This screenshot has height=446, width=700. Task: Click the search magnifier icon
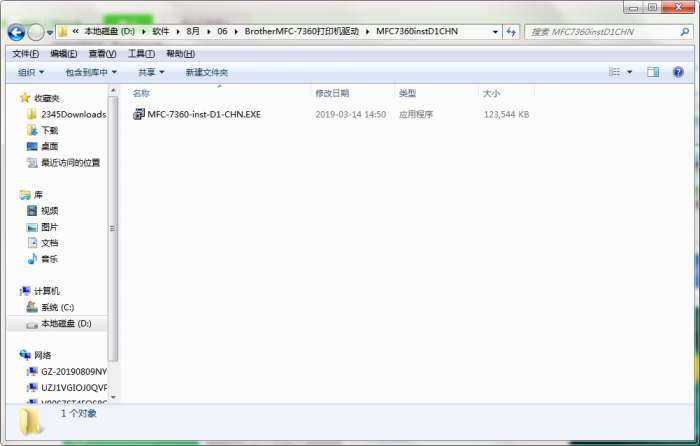684,32
